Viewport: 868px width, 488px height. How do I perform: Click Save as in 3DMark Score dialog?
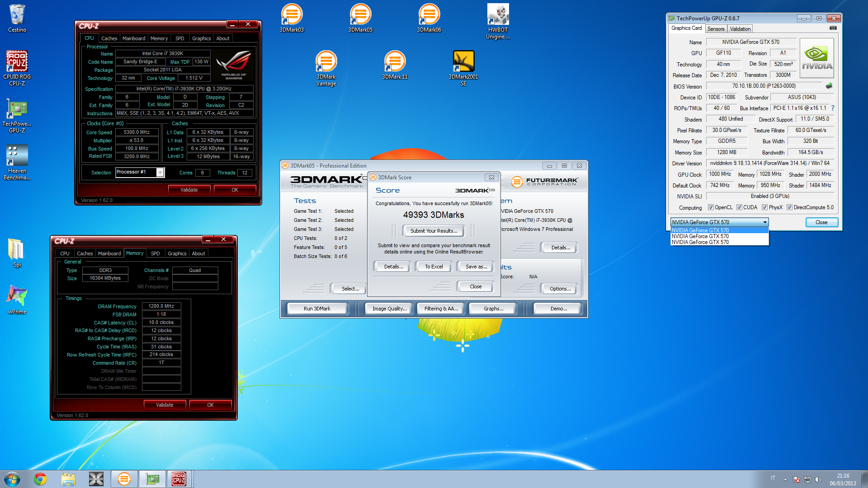coord(476,267)
